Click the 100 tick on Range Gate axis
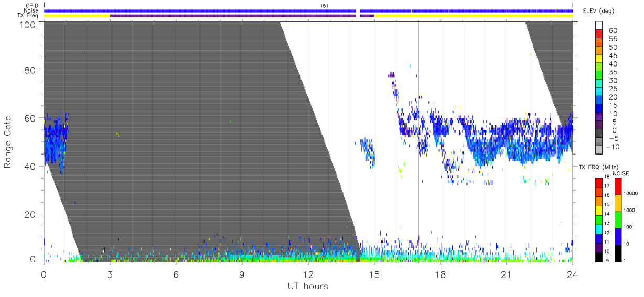This screenshot has height=297, width=644. (x=27, y=25)
